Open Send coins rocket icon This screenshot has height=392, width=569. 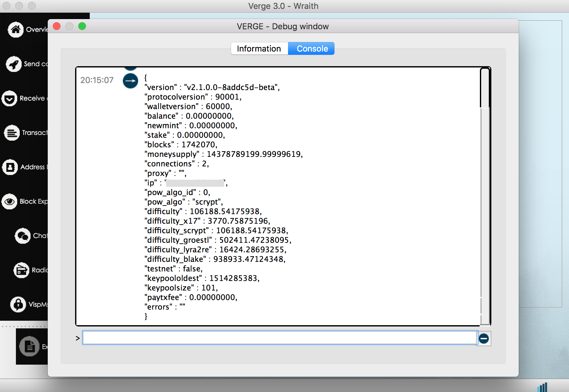pyautogui.click(x=14, y=64)
